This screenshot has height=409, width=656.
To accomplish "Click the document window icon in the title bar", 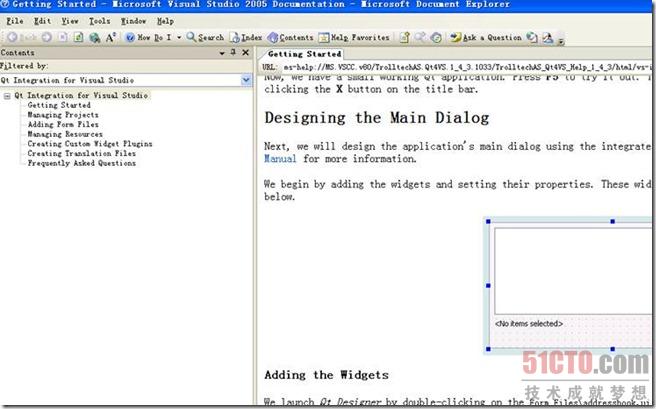I will click(5, 4).
